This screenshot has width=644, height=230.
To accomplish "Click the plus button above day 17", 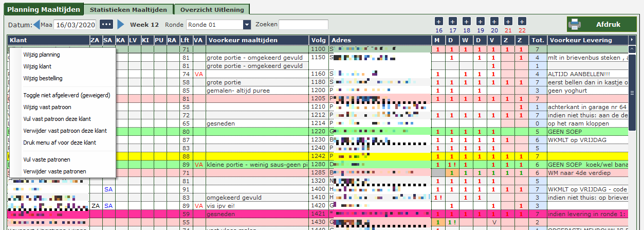I will (x=452, y=22).
